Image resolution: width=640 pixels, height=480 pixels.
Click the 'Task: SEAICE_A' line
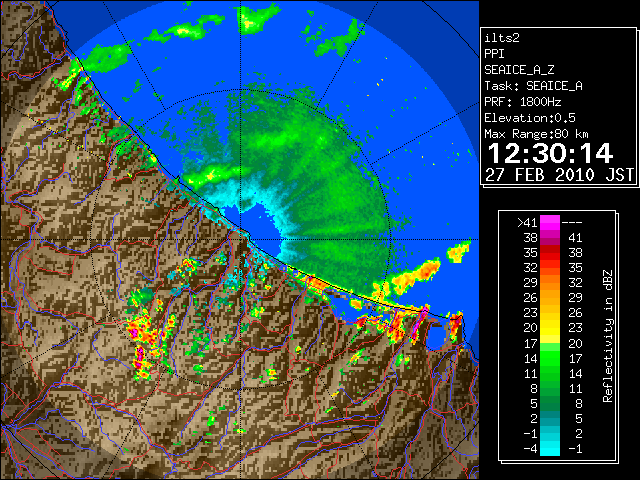533,86
